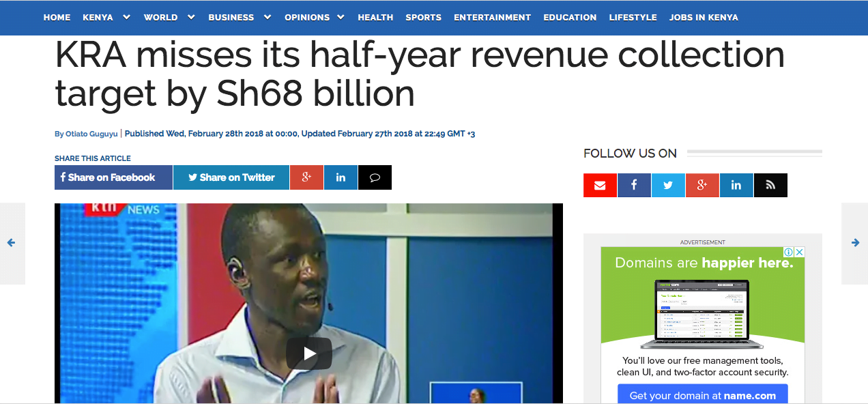868x404 pixels.
Task: Share on Facebook button
Action: 113,177
